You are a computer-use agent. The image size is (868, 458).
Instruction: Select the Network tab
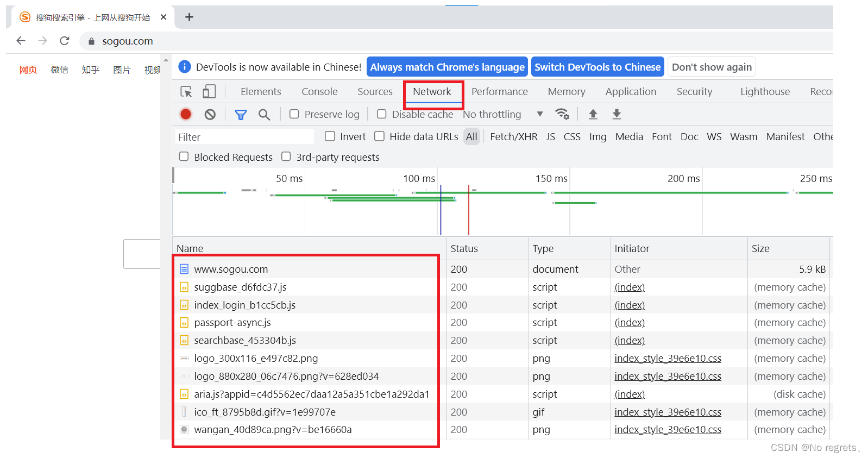pos(432,92)
